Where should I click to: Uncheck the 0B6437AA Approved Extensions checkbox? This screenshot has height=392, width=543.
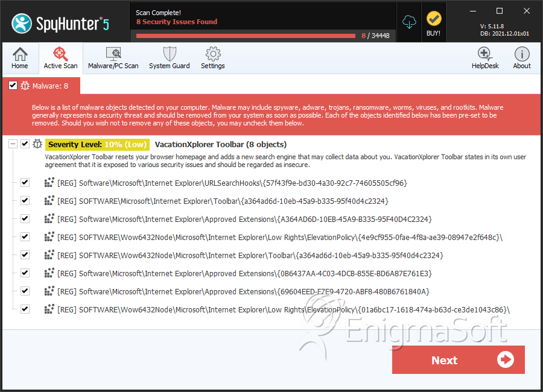(25, 273)
